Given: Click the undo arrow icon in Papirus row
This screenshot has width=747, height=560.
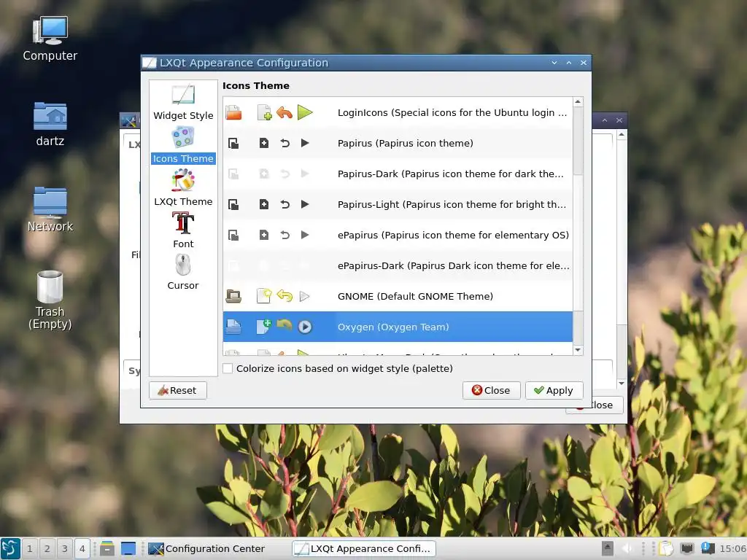Looking at the screenshot, I should (285, 144).
